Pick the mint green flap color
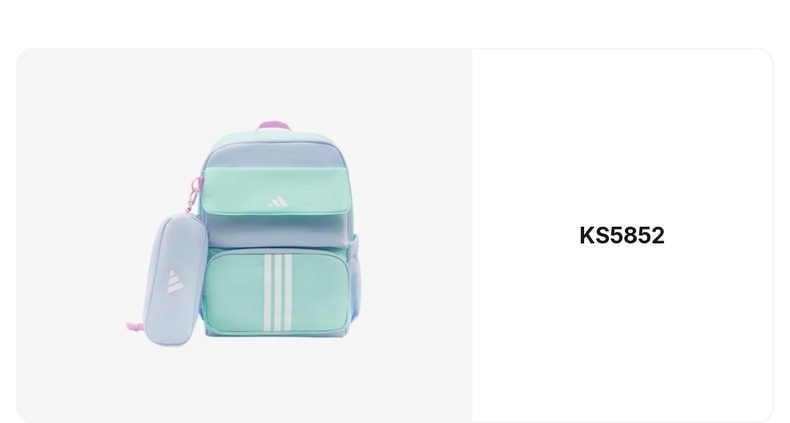Screen dimensions: 790x423 (275, 189)
